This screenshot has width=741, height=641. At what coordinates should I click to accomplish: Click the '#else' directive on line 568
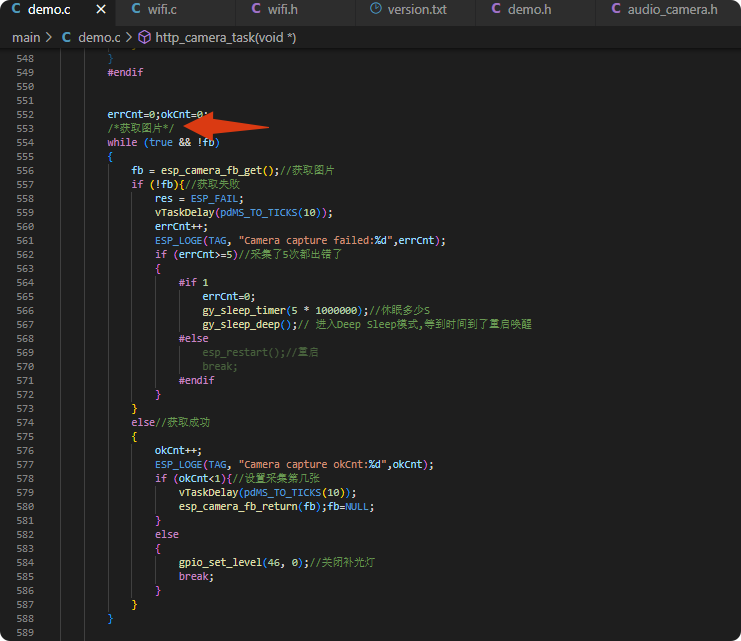[193, 338]
